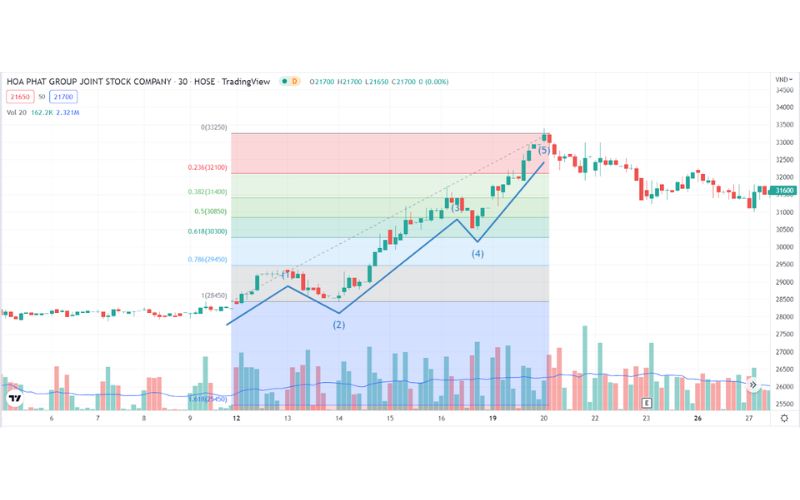Click the current price label 31600 on axis
Viewport: 800px width, 500px height.
click(785, 191)
